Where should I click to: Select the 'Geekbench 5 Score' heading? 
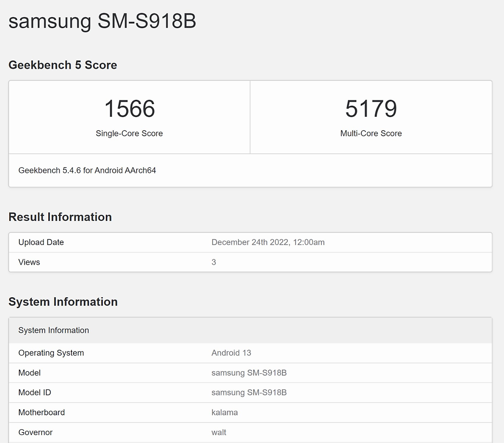(63, 65)
